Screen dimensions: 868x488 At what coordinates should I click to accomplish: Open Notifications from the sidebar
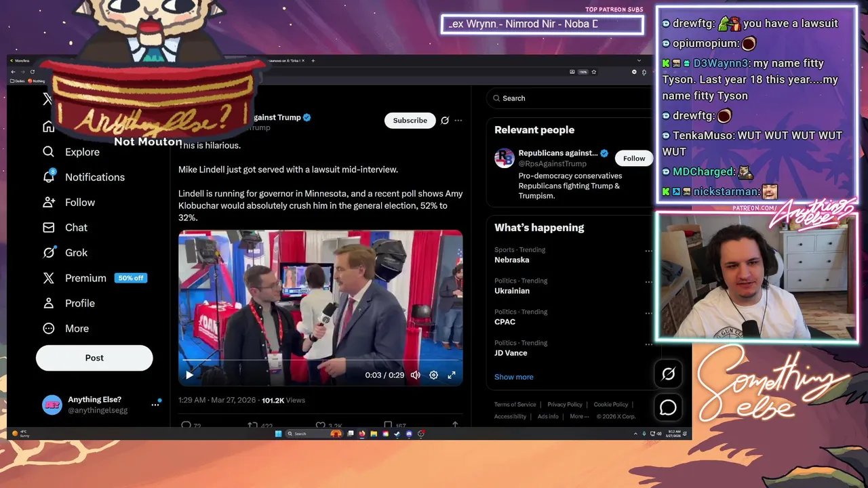[x=84, y=177]
